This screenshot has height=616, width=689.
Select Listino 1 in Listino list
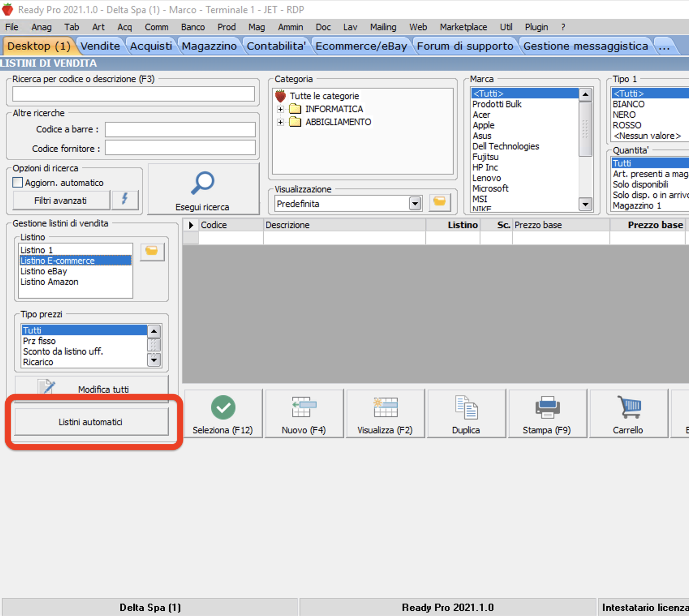pos(75,250)
